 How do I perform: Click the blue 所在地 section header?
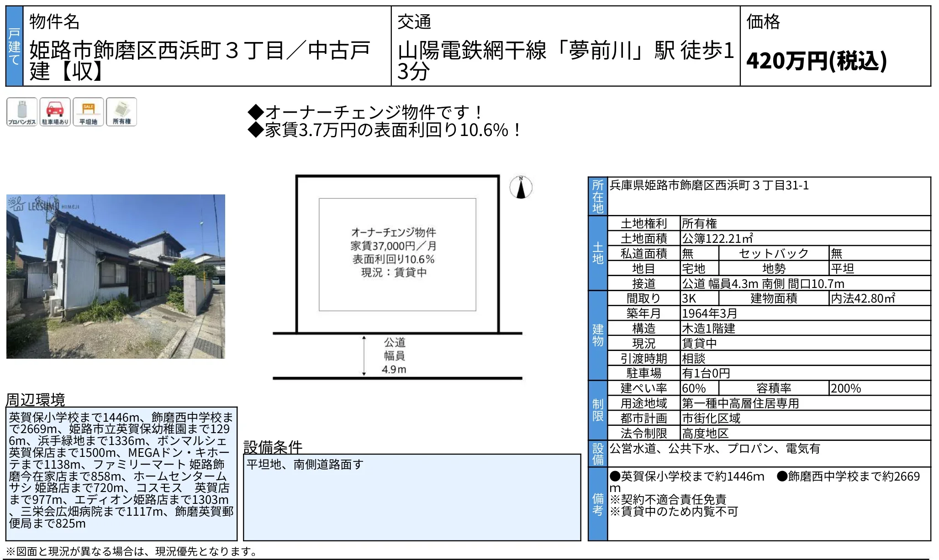click(598, 197)
